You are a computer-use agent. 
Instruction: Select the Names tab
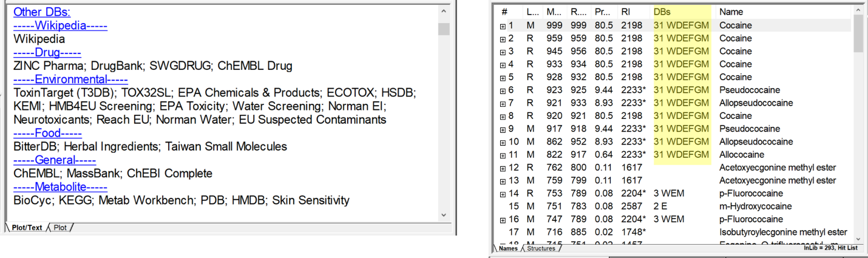pyautogui.click(x=509, y=248)
